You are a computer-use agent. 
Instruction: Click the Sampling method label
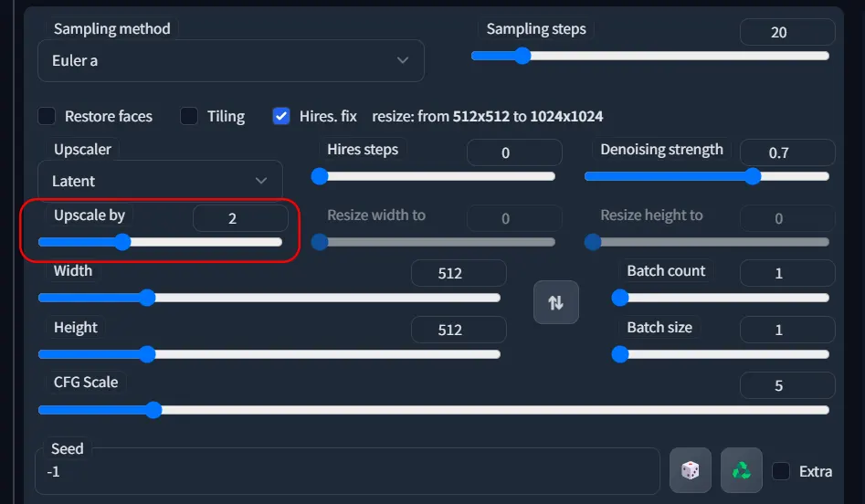point(112,28)
